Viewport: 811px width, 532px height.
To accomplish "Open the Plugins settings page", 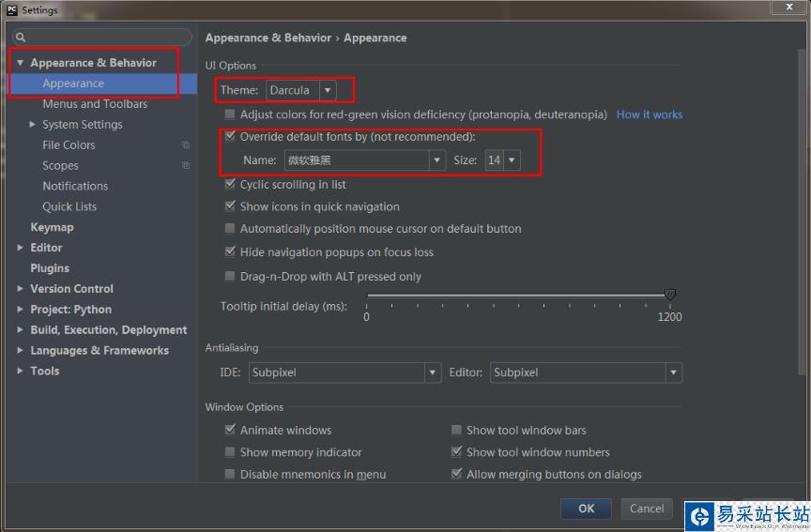I will pyautogui.click(x=50, y=268).
